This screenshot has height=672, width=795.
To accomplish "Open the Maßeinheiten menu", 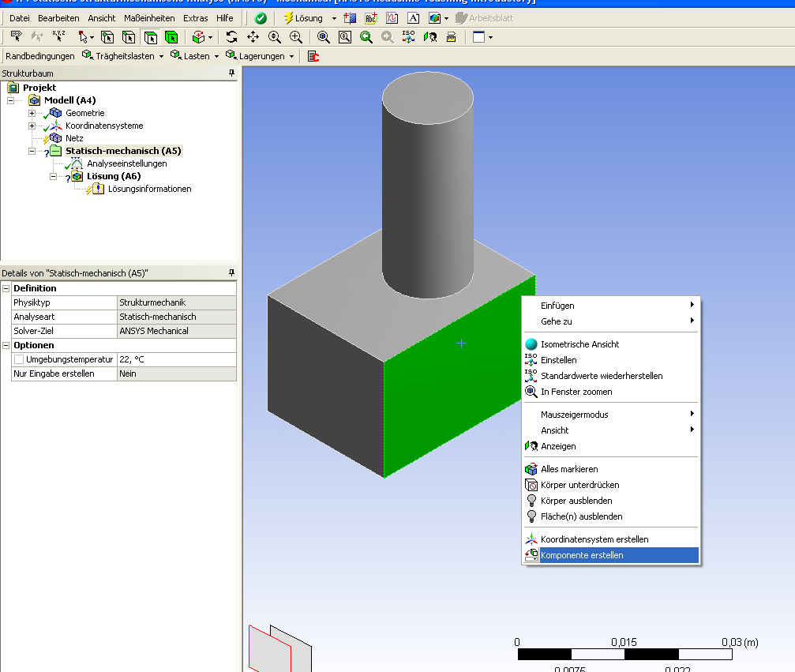I will coord(149,18).
